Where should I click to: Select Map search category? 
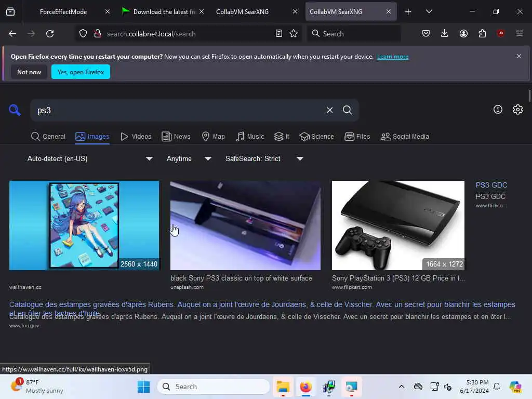pyautogui.click(x=213, y=137)
